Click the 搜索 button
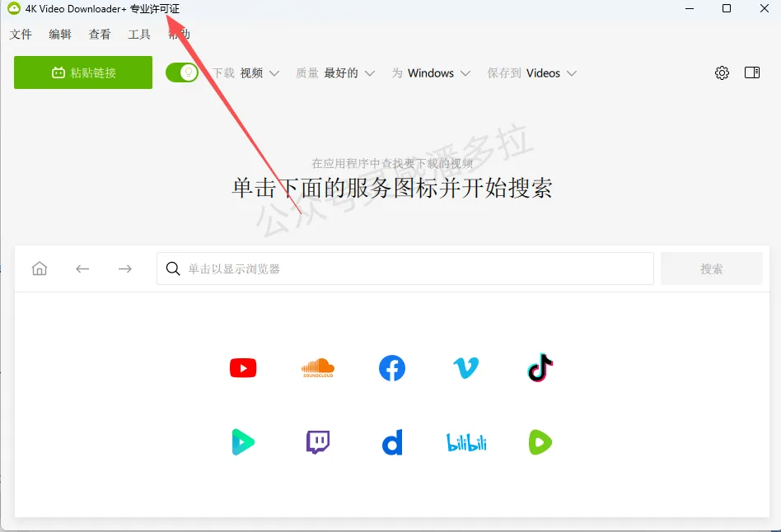The width and height of the screenshot is (781, 532). click(711, 269)
